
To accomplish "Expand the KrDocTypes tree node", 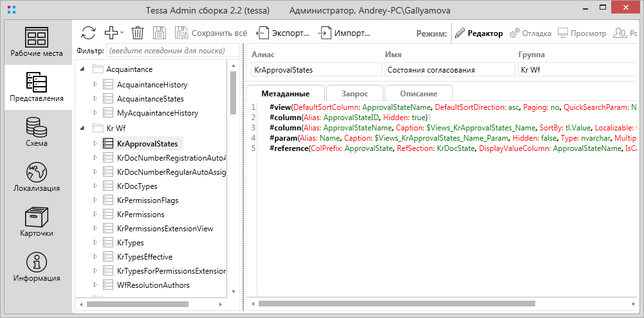I will point(95,186).
